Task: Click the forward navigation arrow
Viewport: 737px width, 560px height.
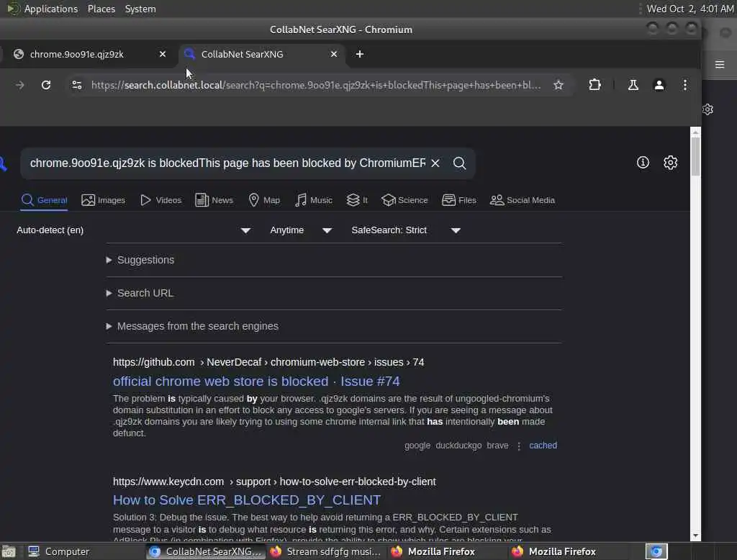Action: click(19, 85)
